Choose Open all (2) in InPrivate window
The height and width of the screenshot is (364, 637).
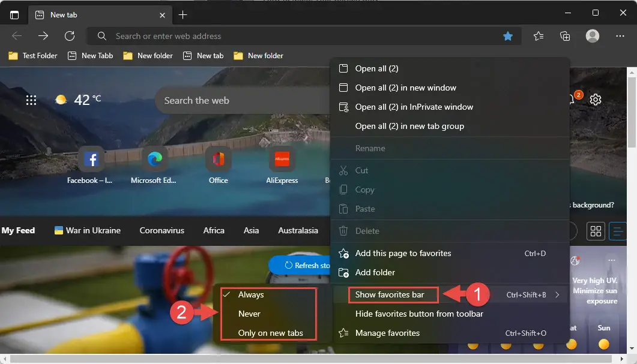click(x=414, y=107)
